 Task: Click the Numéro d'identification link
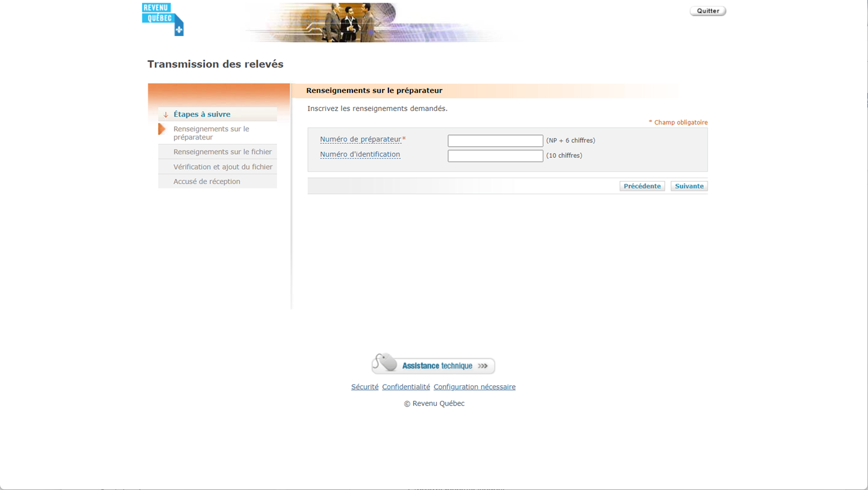pyautogui.click(x=360, y=154)
